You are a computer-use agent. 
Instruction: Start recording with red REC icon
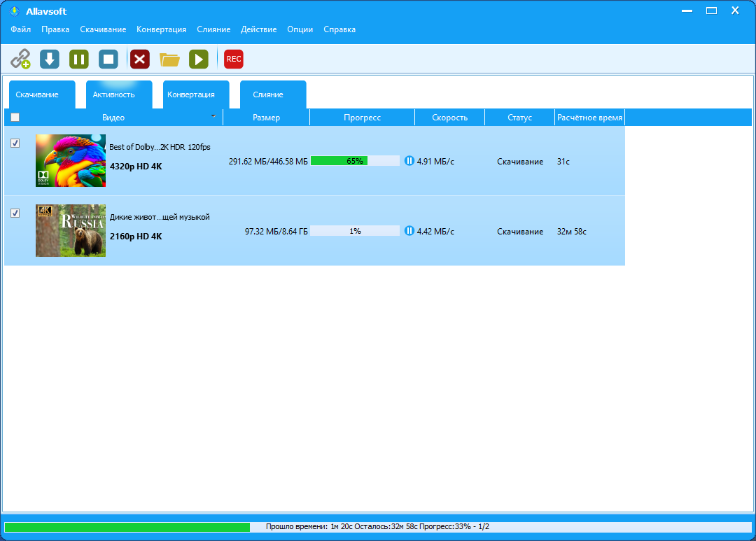[x=234, y=59]
